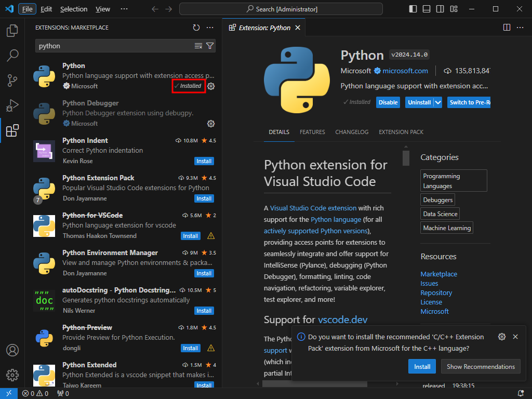
Task: Install autoDocstring extension
Action: (204, 311)
